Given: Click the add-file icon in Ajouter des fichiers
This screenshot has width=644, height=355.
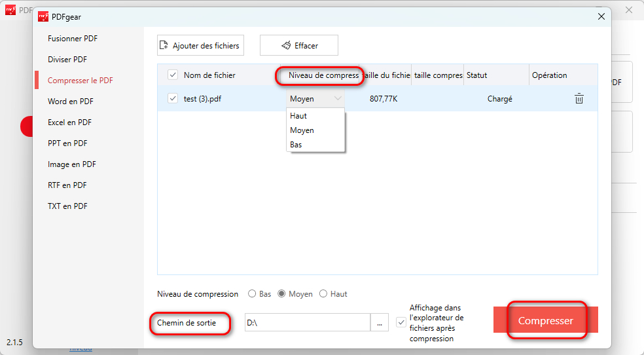Looking at the screenshot, I should point(164,45).
